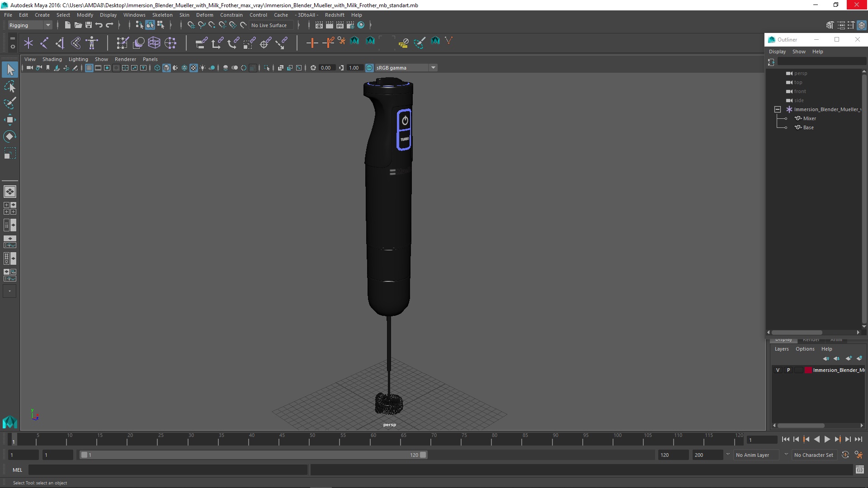Collapse the Immersion_Blender_Mueller group in Outliner
This screenshot has width=868, height=488.
pyautogui.click(x=778, y=109)
